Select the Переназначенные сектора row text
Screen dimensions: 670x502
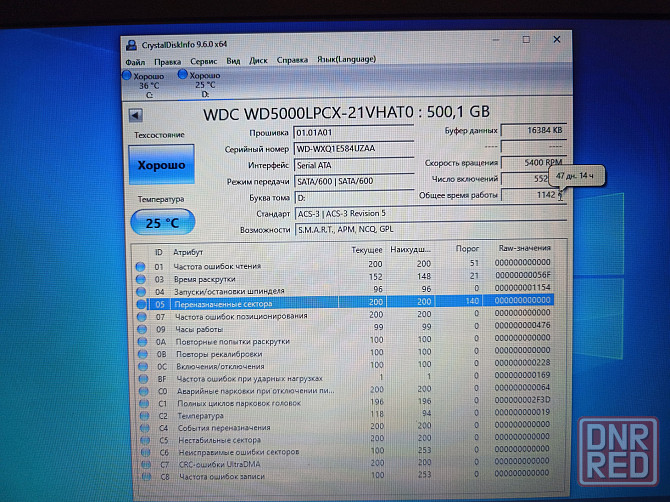click(x=223, y=304)
